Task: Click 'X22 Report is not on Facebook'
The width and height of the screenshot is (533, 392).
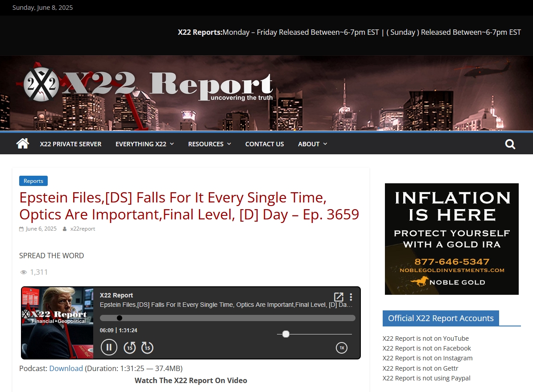Action: click(426, 348)
